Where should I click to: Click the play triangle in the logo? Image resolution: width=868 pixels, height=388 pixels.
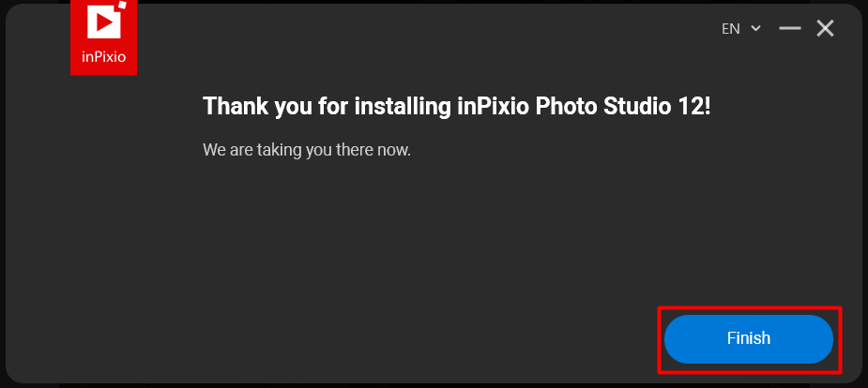tap(103, 22)
